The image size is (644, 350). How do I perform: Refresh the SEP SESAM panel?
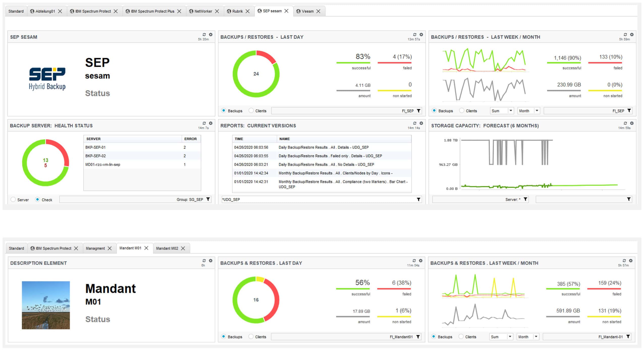click(x=204, y=35)
